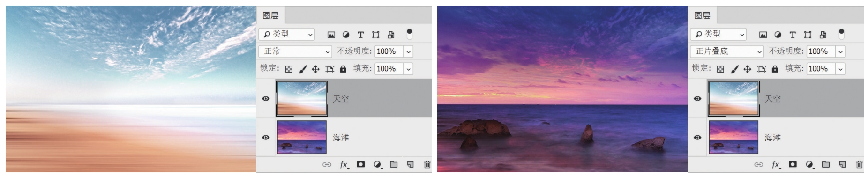Open fx layer style menu in right panel
Screen dimensions: 868x176
776,164
